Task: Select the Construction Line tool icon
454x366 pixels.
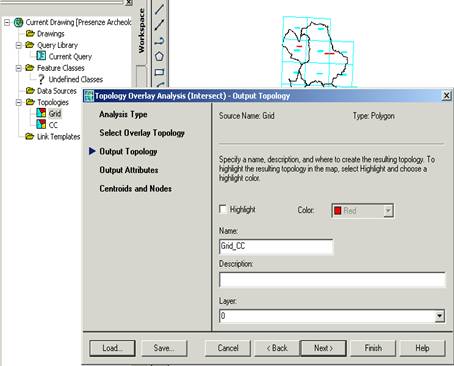Action: point(159,25)
